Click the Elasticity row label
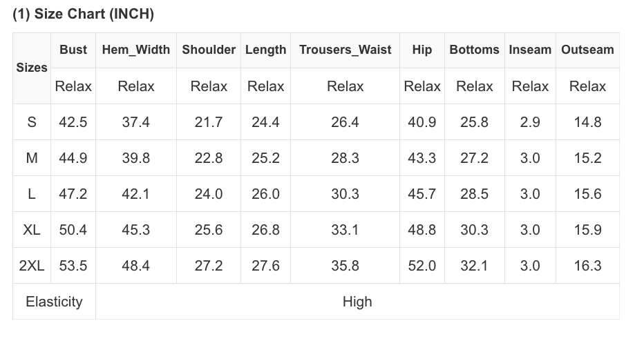The image size is (644, 341). (54, 302)
